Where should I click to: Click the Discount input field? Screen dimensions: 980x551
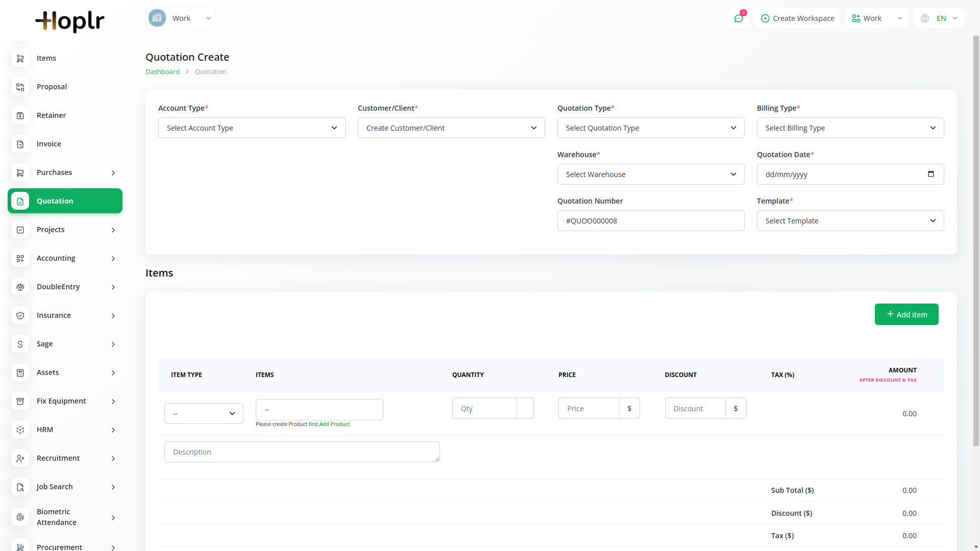point(695,408)
